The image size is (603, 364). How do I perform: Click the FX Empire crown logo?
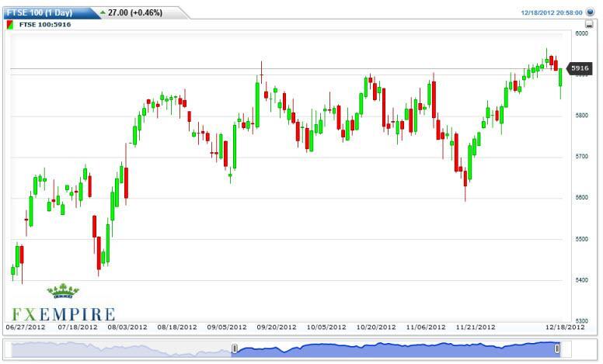[63, 292]
